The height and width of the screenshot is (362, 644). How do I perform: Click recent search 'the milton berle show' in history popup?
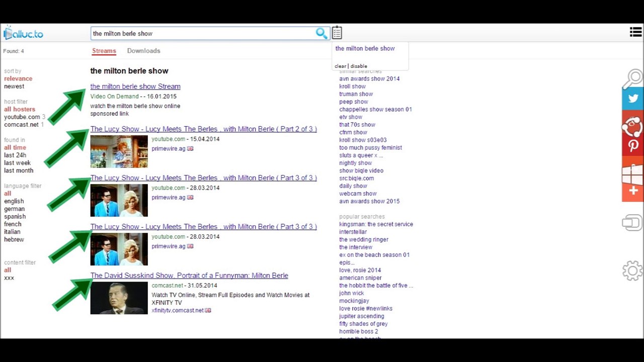(x=365, y=48)
